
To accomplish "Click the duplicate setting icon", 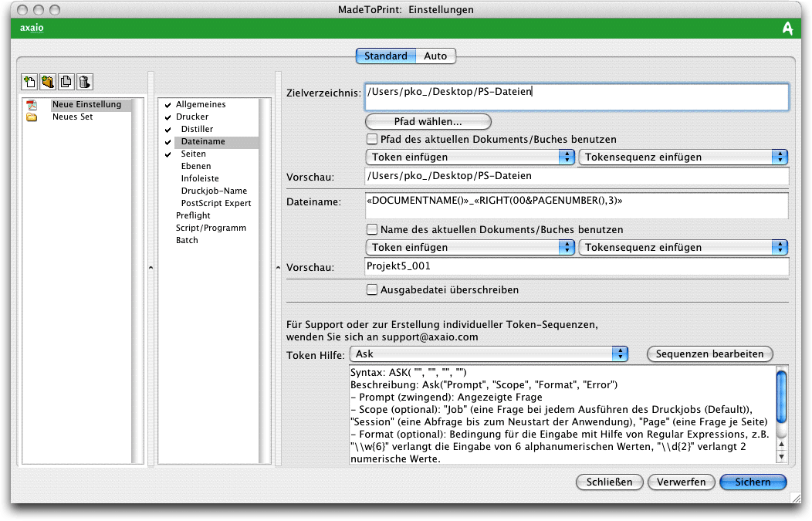I will [66, 82].
